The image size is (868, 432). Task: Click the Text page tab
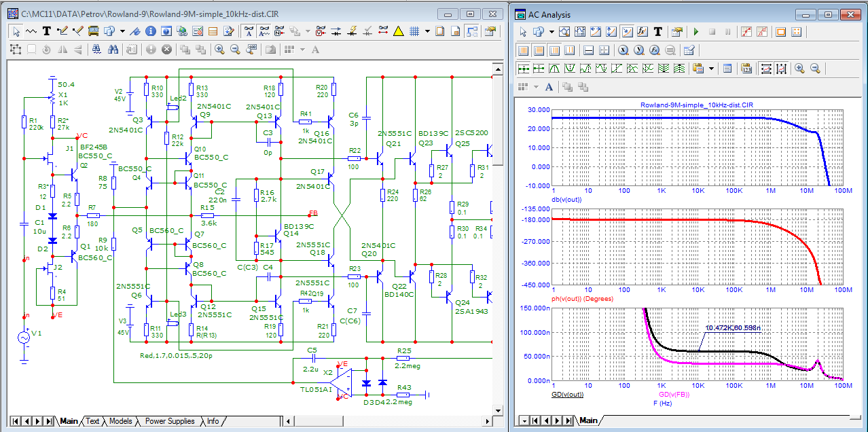point(92,421)
